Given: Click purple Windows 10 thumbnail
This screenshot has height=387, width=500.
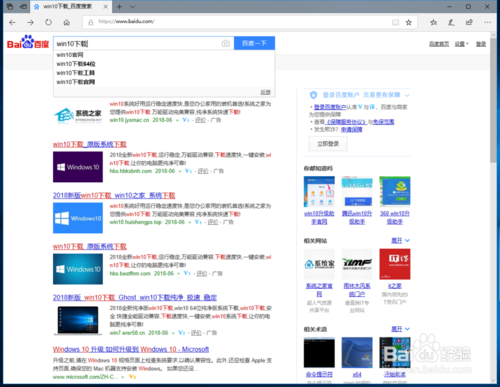Looking at the screenshot, I should click(x=78, y=167).
